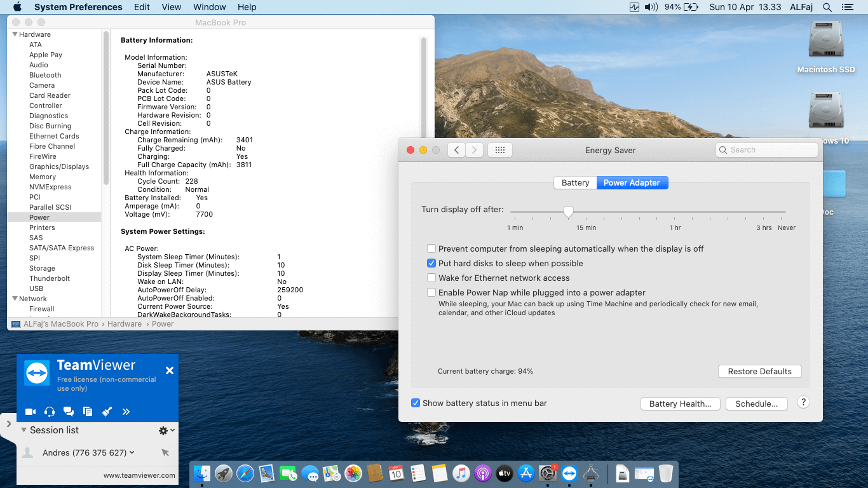
Task: Open the TeamViewer gear settings dropdown
Action: point(166,431)
